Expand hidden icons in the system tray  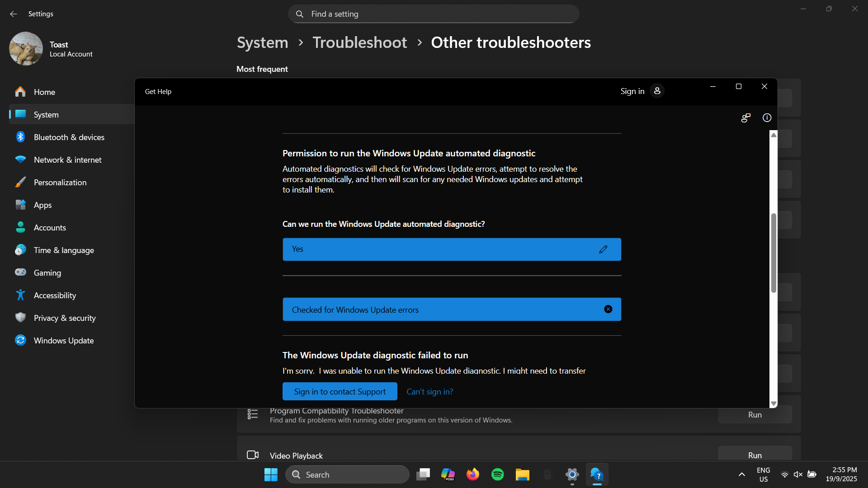tap(741, 474)
